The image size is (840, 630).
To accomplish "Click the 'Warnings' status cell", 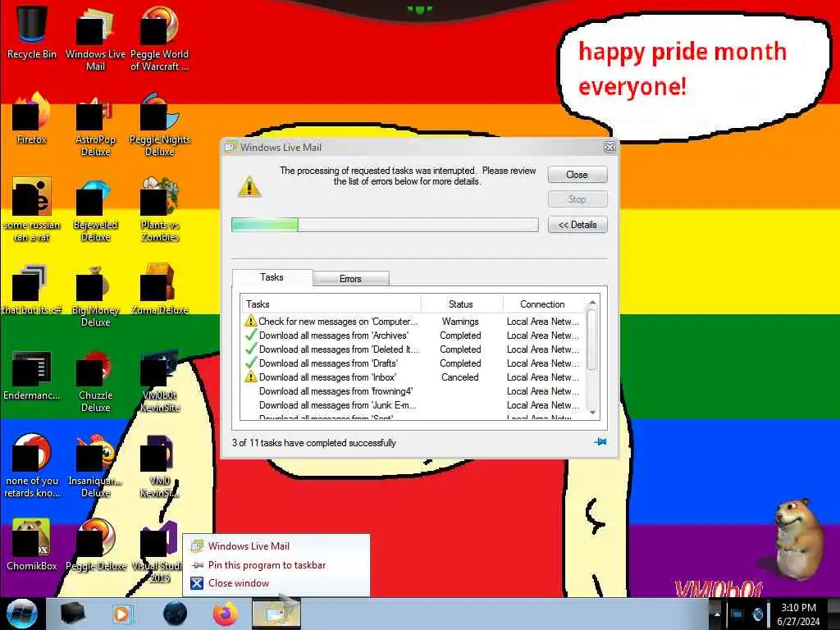I will (460, 322).
